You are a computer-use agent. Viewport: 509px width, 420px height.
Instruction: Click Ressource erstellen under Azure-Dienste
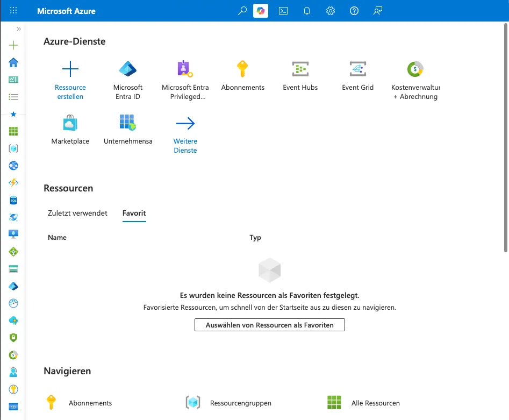(70, 80)
